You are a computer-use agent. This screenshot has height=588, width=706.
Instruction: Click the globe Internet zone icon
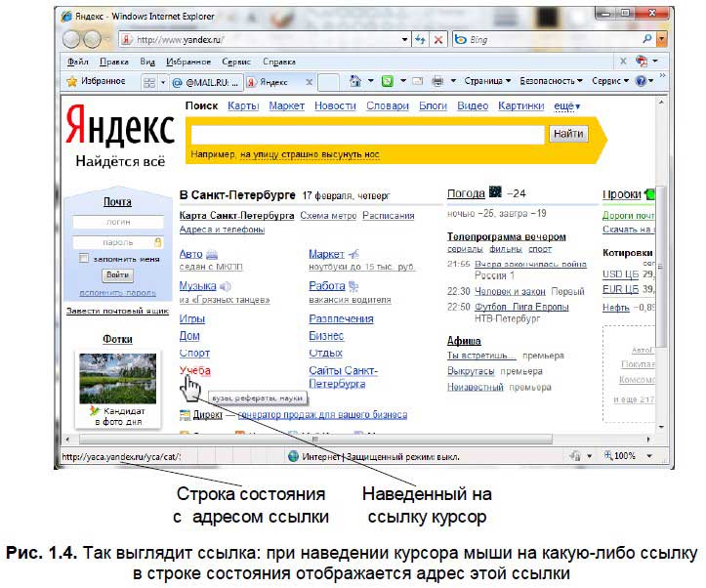[293, 456]
